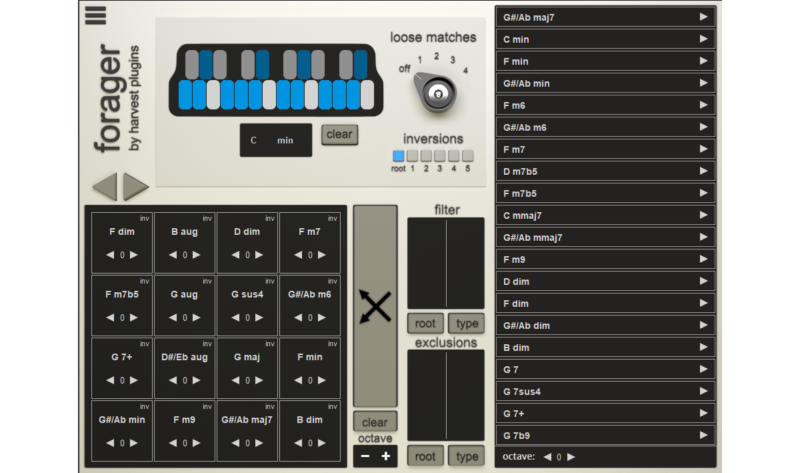Viewport: 800px width, 473px height.
Task: Decrease the B dim pad octave value
Action: click(297, 443)
